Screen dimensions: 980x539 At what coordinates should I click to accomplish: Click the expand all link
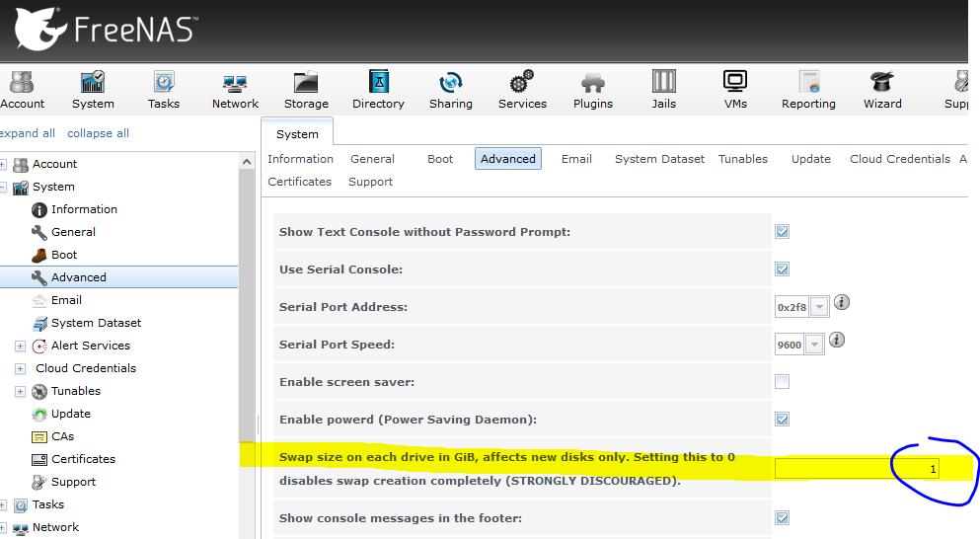click(x=28, y=133)
